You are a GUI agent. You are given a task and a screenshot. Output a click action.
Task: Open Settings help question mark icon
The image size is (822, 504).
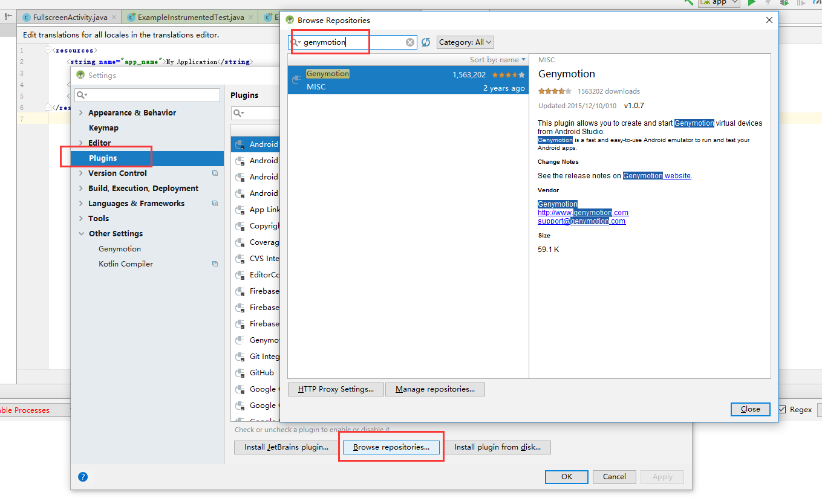coord(83,477)
